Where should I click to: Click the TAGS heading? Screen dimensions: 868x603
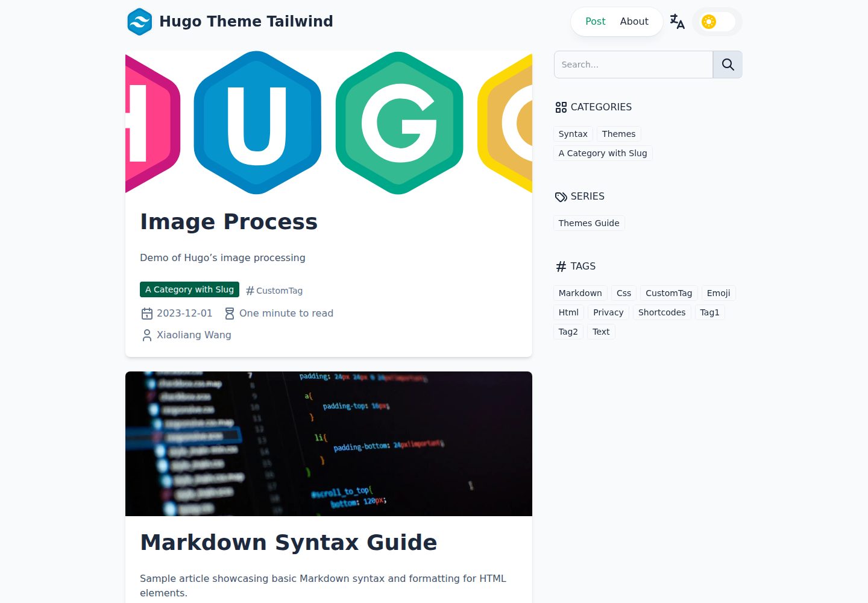576,267
